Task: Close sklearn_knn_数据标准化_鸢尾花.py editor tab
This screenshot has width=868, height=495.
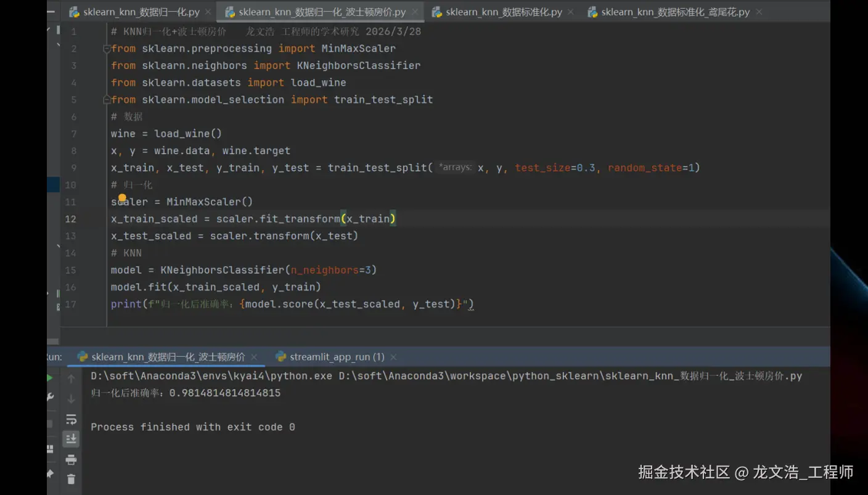Action: (x=759, y=12)
